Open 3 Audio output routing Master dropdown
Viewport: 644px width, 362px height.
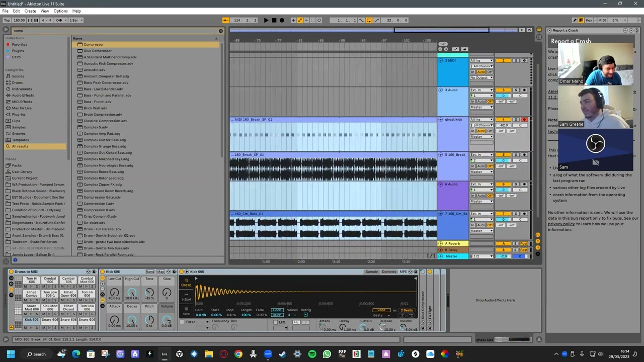pyautogui.click(x=481, y=107)
